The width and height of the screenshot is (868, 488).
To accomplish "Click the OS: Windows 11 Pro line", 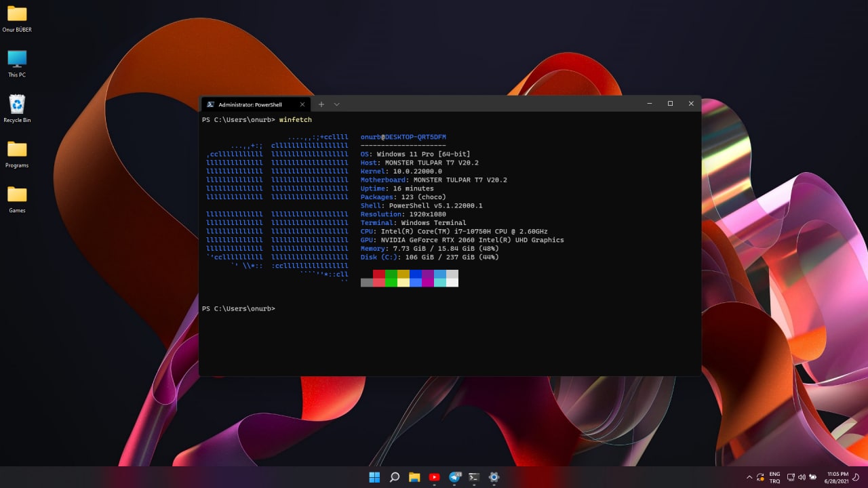I will [x=415, y=154].
